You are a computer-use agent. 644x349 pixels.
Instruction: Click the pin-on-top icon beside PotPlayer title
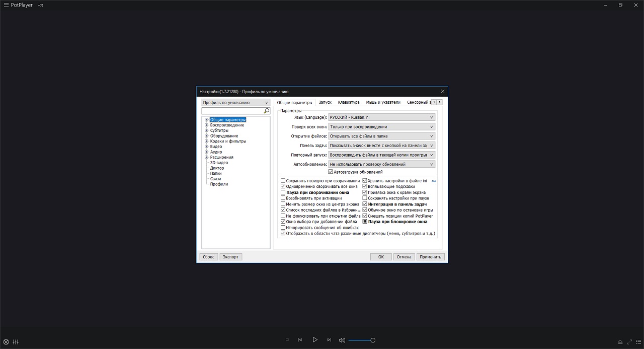click(x=41, y=5)
